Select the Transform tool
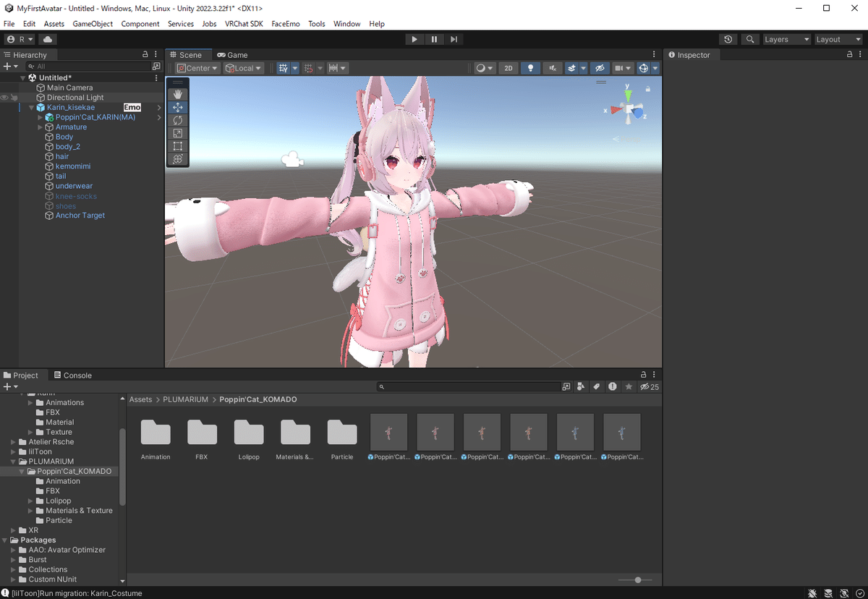 [x=178, y=159]
